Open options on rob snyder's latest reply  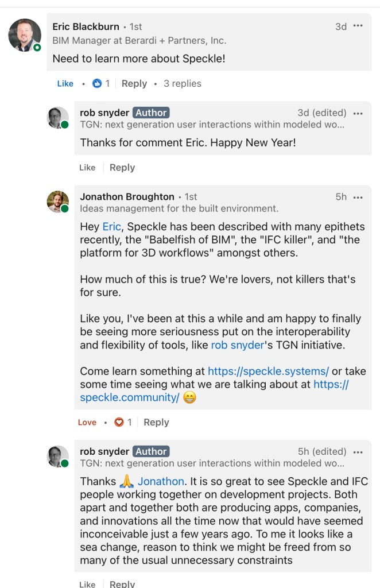pos(358,452)
